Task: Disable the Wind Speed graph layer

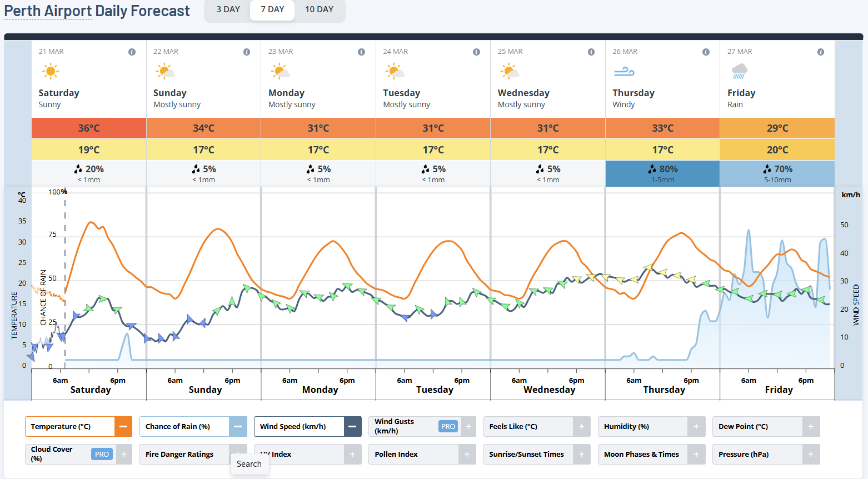Action: pyautogui.click(x=352, y=427)
